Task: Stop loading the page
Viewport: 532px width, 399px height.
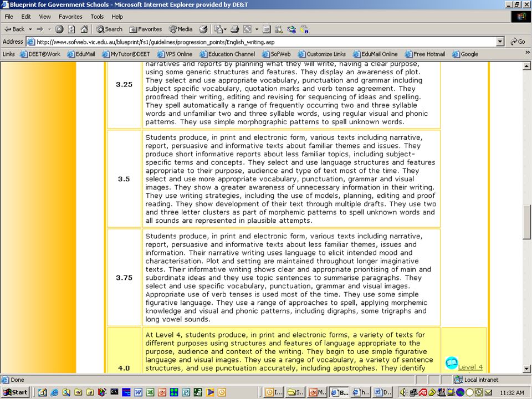Action: tap(59, 29)
